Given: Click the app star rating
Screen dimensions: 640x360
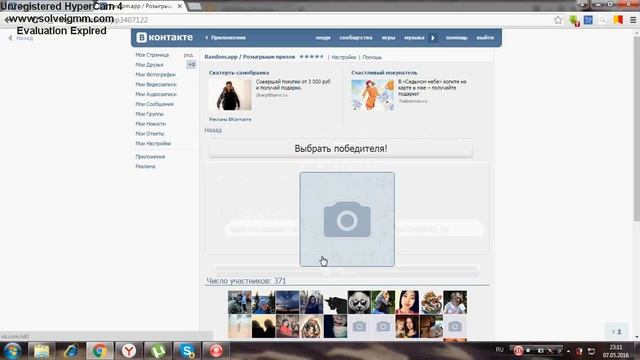Looking at the screenshot, I should click(311, 57).
